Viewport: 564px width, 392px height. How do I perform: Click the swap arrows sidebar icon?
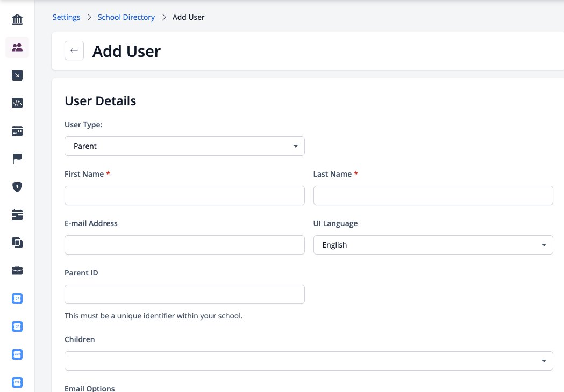click(17, 103)
